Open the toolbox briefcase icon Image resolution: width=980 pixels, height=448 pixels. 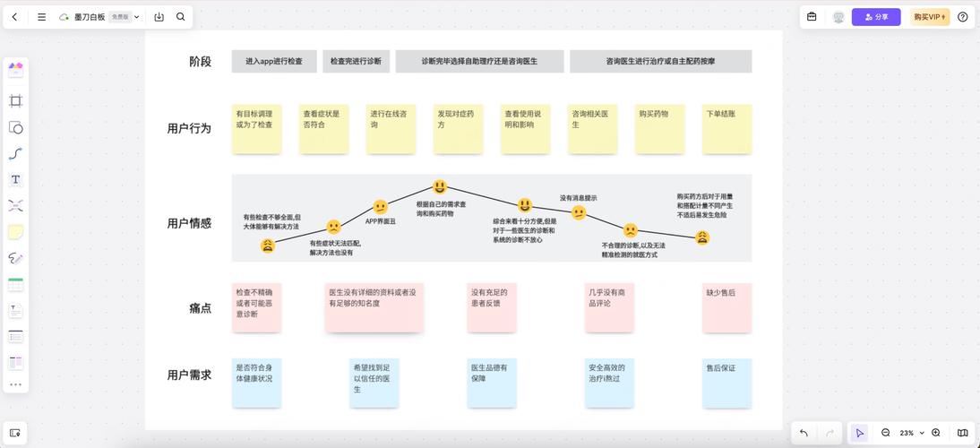(812, 17)
